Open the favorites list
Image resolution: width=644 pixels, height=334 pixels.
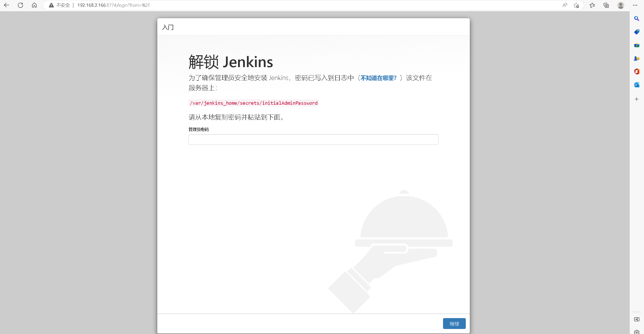[x=592, y=5]
